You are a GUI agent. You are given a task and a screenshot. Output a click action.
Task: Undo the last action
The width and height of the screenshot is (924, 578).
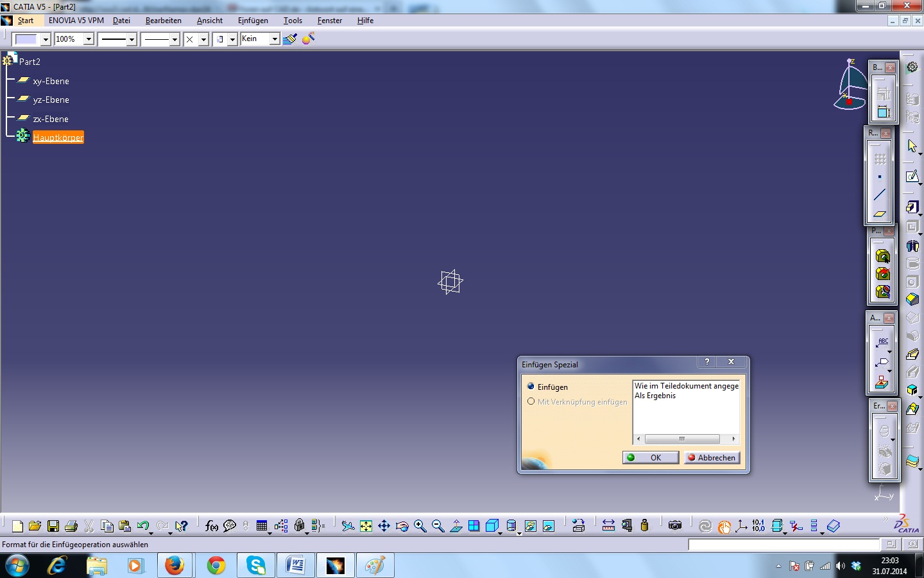[142, 526]
